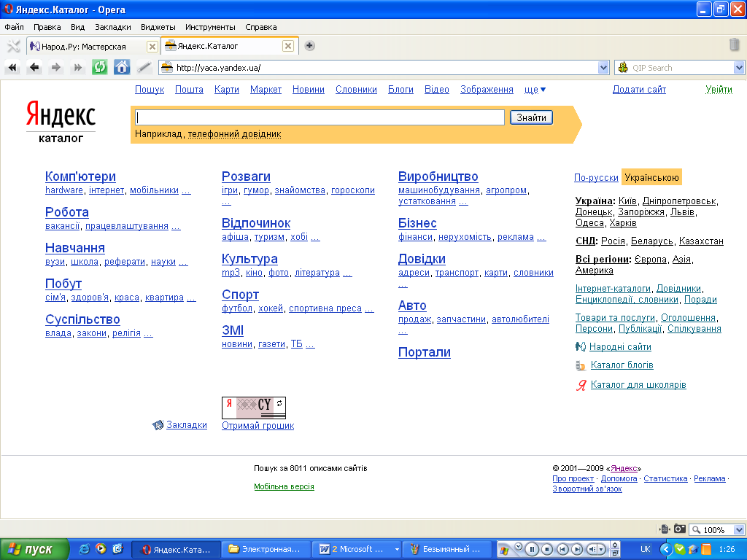Open Электронная folder taskbar button
The width and height of the screenshot is (747, 560).
[x=266, y=549]
